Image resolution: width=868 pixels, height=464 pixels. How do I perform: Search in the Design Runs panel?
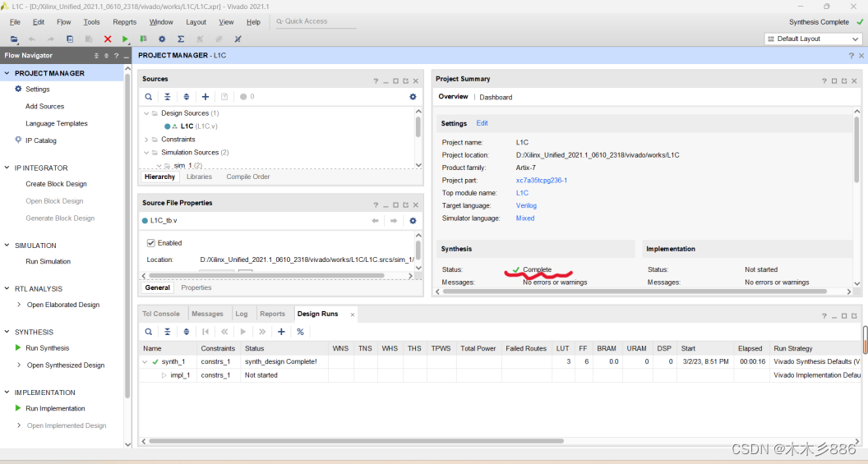pyautogui.click(x=148, y=332)
